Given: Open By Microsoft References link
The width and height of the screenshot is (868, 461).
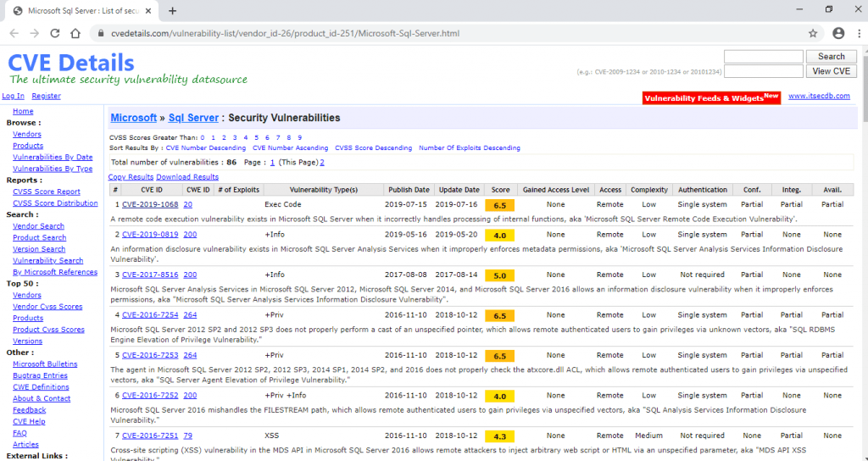Looking at the screenshot, I should (55, 272).
